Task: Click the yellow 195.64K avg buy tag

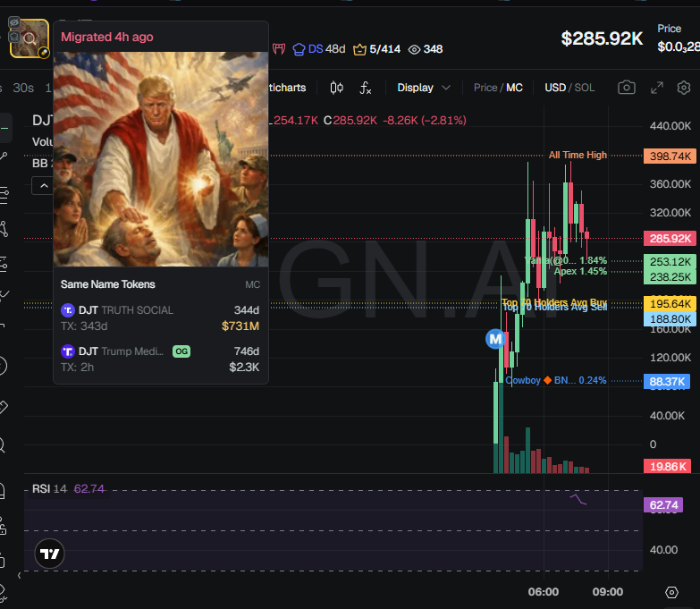Action: pos(670,304)
